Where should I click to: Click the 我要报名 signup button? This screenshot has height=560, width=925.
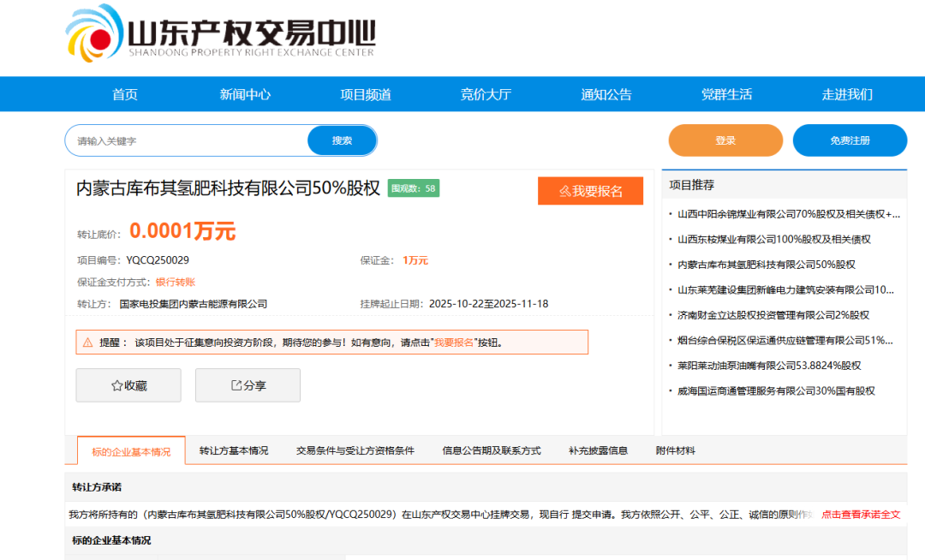(x=590, y=190)
